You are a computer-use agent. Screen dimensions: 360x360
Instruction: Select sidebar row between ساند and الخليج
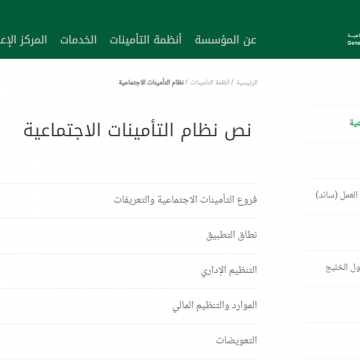(333, 232)
